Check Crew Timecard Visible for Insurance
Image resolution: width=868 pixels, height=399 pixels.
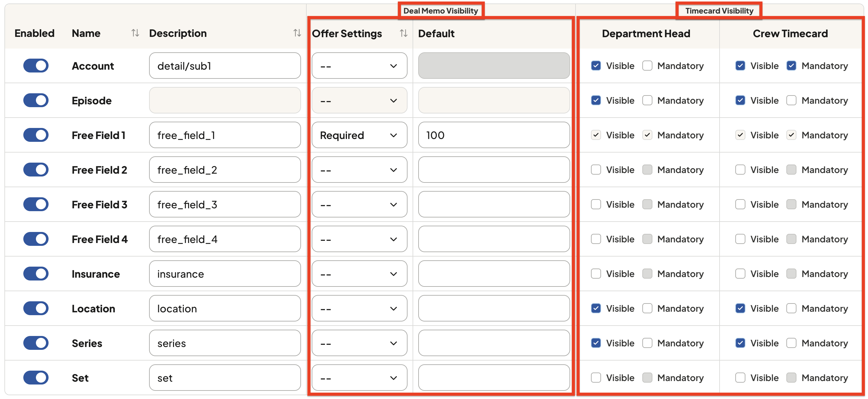tap(740, 274)
